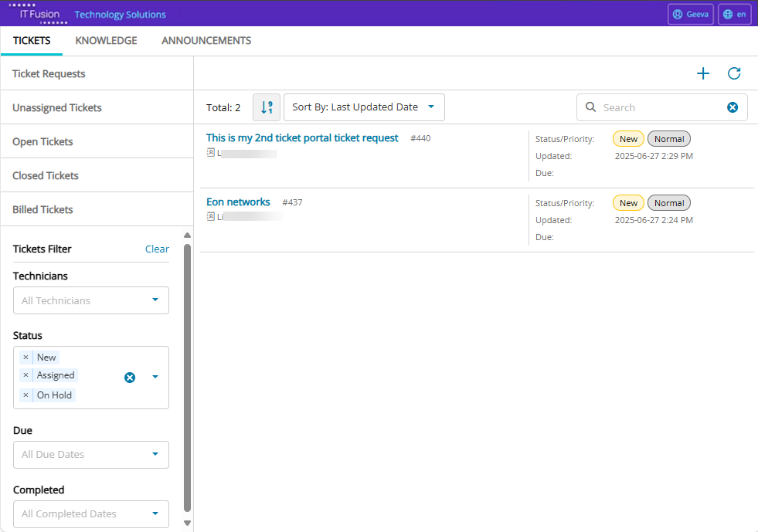
Task: Clear the search box with X icon
Action: (733, 107)
